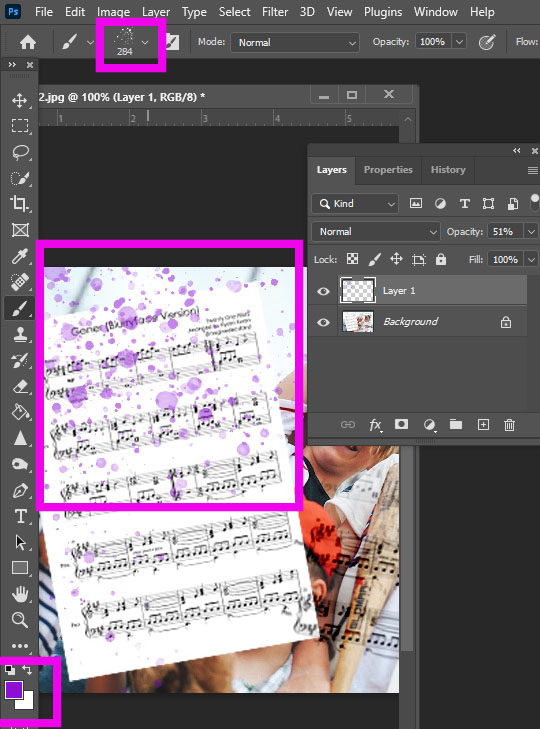Select the Paint Bucket tool

[x=20, y=412]
